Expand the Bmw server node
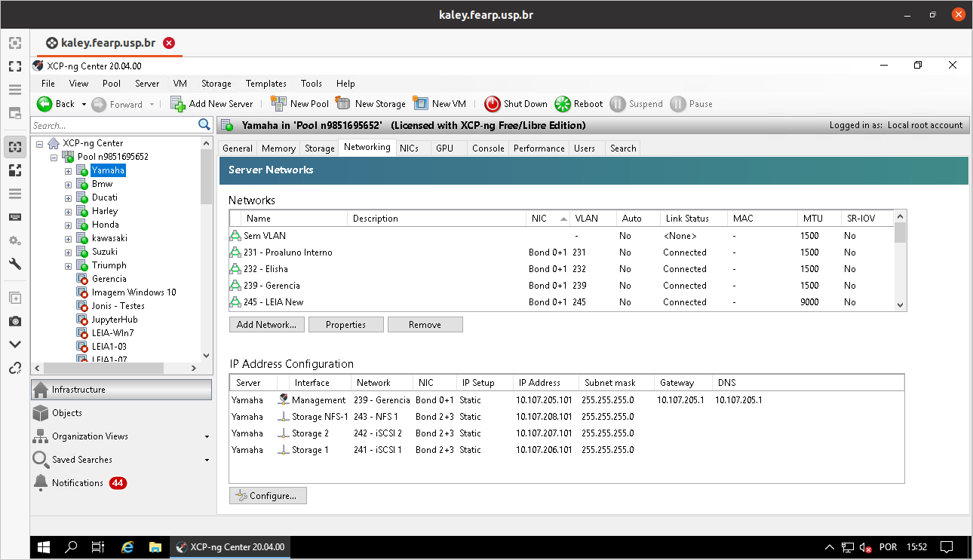The height and width of the screenshot is (560, 973). [68, 184]
